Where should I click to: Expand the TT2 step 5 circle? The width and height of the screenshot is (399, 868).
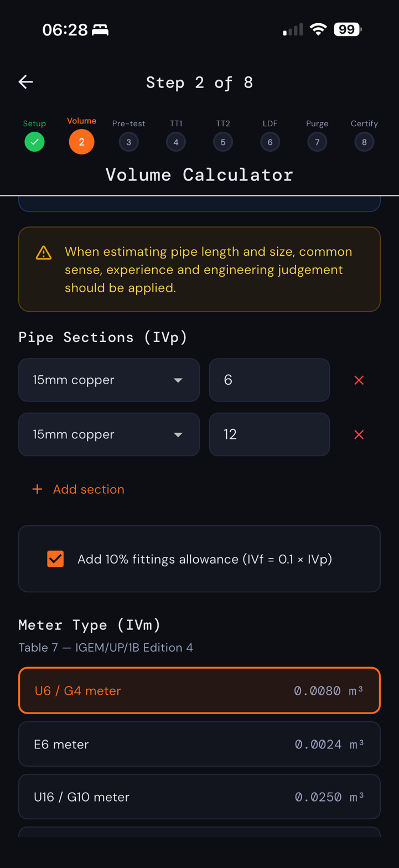222,142
